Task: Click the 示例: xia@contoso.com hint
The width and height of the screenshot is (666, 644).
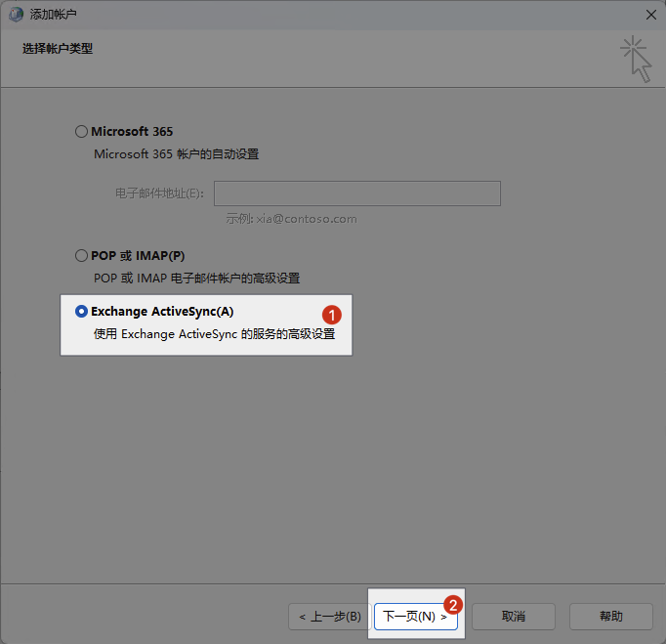Action: coord(291,219)
